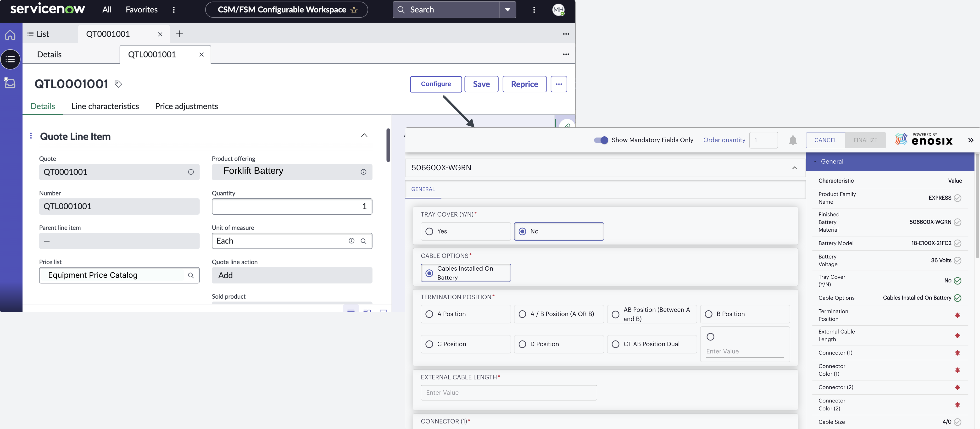This screenshot has height=429, width=980.
Task: Open the Home icon in the left sidebar
Action: [x=10, y=35]
